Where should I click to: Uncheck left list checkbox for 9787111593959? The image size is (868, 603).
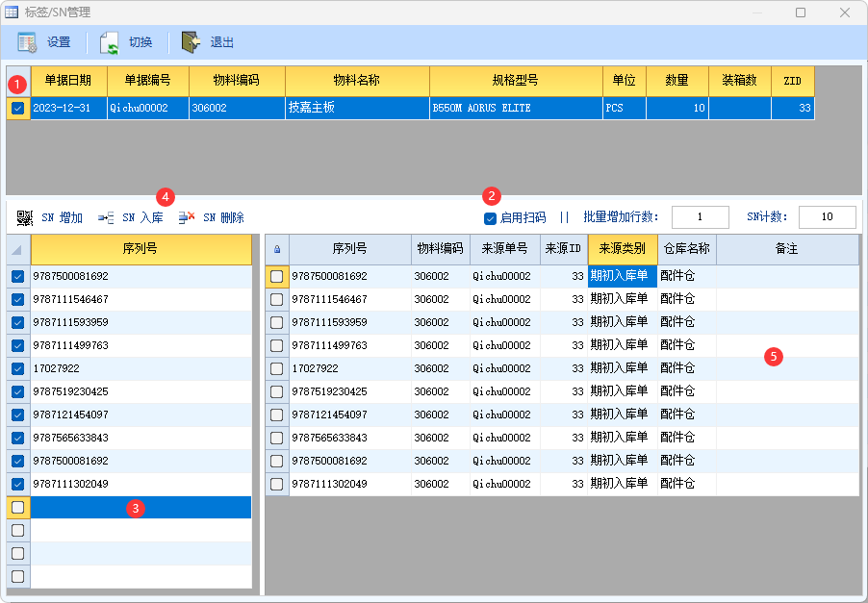pyautogui.click(x=17, y=322)
